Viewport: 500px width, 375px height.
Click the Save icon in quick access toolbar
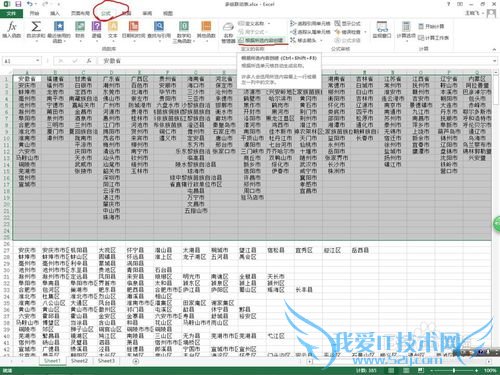click(18, 4)
